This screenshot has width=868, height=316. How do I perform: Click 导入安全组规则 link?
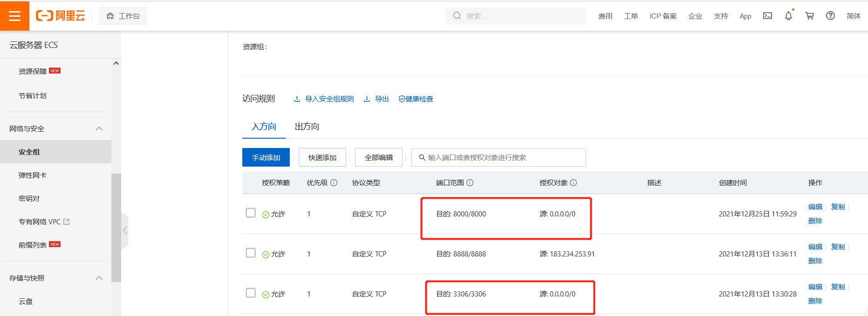pyautogui.click(x=324, y=99)
